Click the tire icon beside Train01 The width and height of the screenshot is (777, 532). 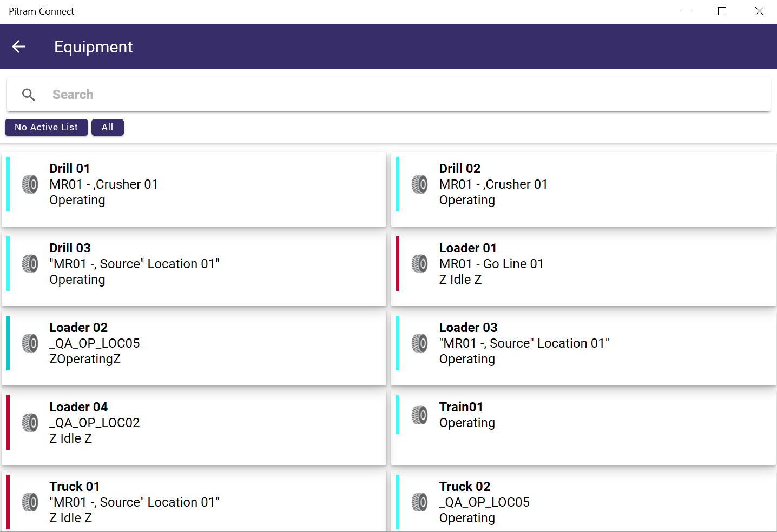click(x=420, y=415)
